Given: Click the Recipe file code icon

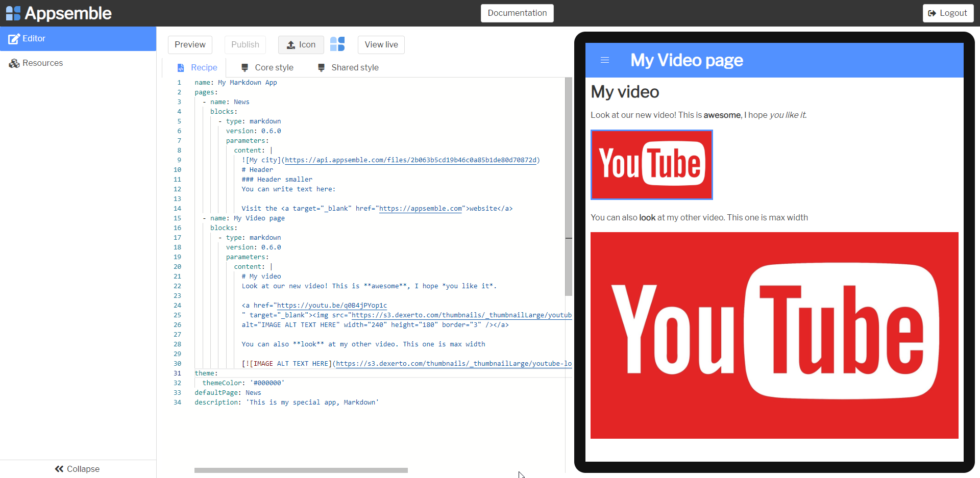Looking at the screenshot, I should [181, 68].
